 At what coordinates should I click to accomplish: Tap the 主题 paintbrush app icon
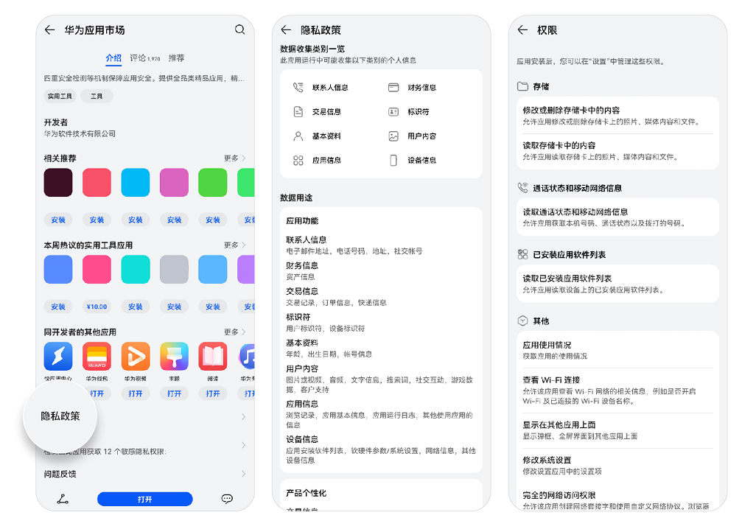coord(174,357)
